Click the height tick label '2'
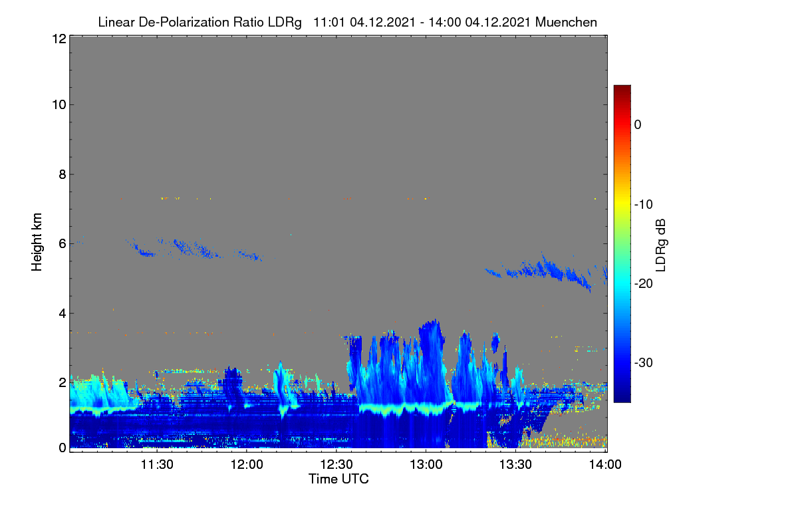Image resolution: width=798 pixels, height=532 pixels. (61, 382)
